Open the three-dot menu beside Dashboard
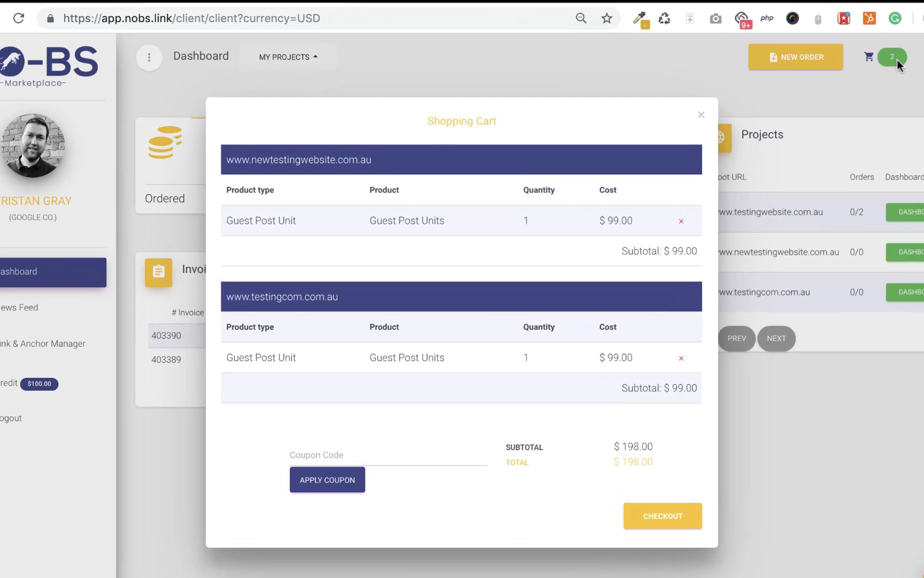Viewport: 924px width, 578px height. tap(149, 57)
